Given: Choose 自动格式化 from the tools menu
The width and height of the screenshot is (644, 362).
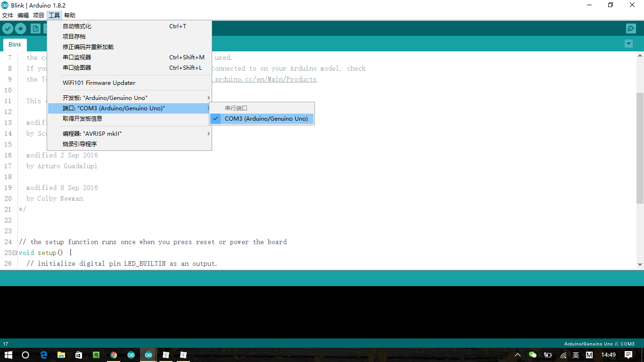Looking at the screenshot, I should (x=130, y=26).
